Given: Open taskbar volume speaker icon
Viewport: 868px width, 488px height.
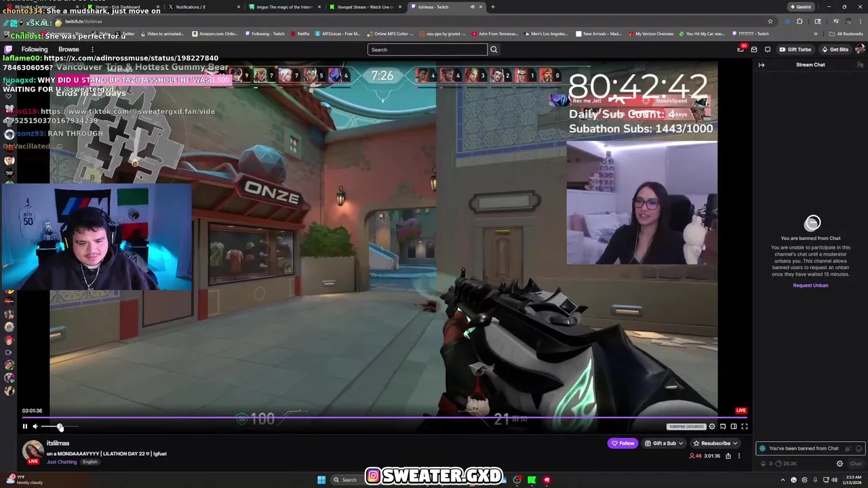Looking at the screenshot, I should point(835,480).
